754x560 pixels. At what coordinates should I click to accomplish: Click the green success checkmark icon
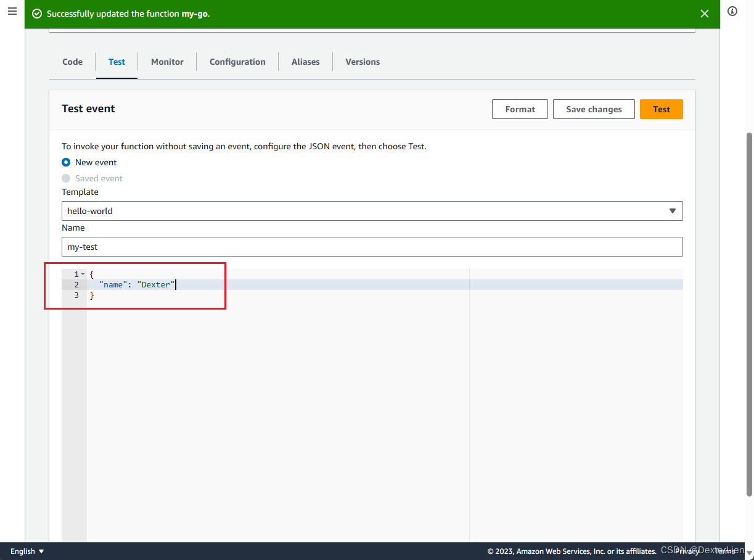[37, 14]
